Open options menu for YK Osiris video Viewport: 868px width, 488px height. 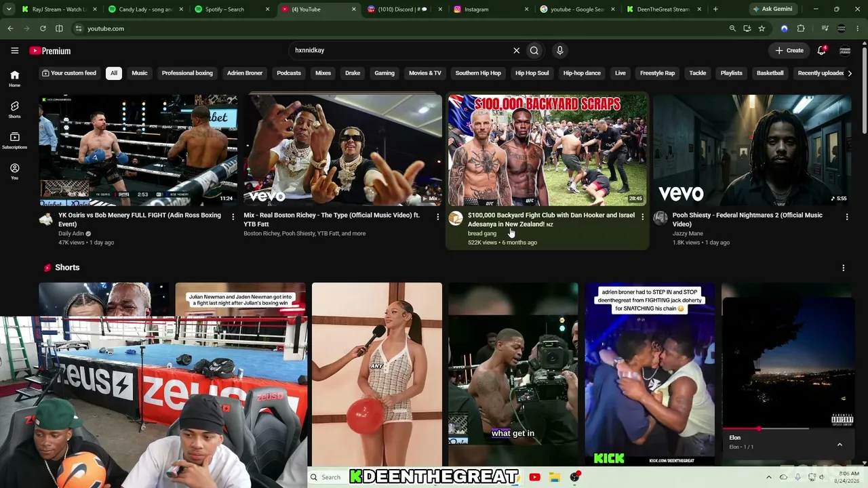[233, 217]
